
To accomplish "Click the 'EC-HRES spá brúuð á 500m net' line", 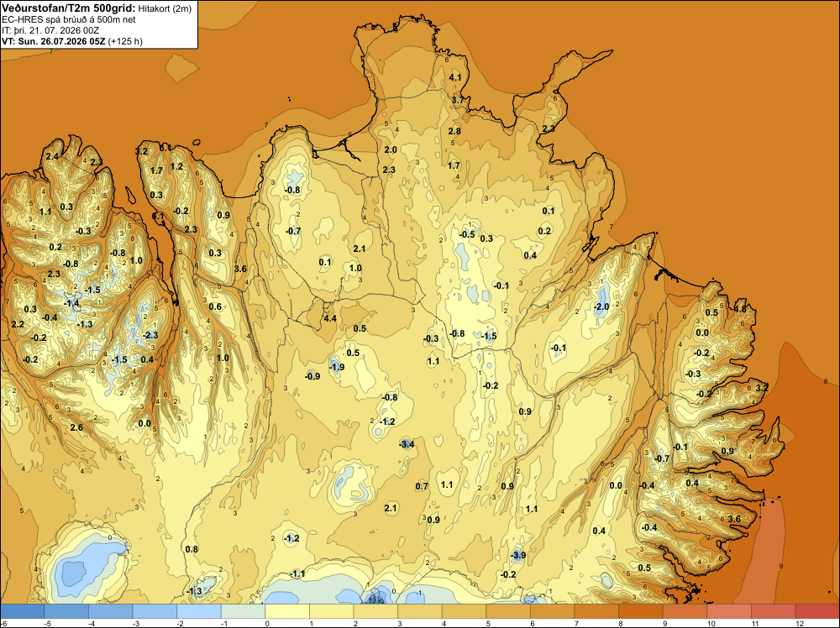I will pyautogui.click(x=69, y=19).
